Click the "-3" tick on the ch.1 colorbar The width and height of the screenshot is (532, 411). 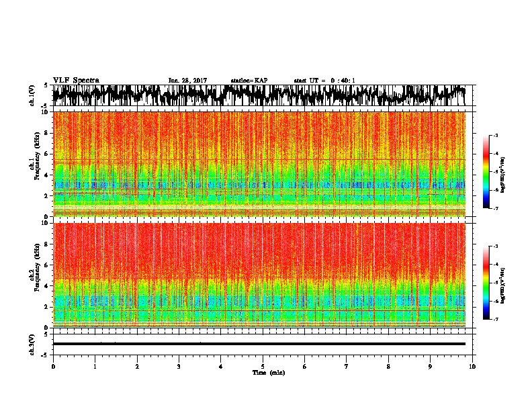[496, 135]
